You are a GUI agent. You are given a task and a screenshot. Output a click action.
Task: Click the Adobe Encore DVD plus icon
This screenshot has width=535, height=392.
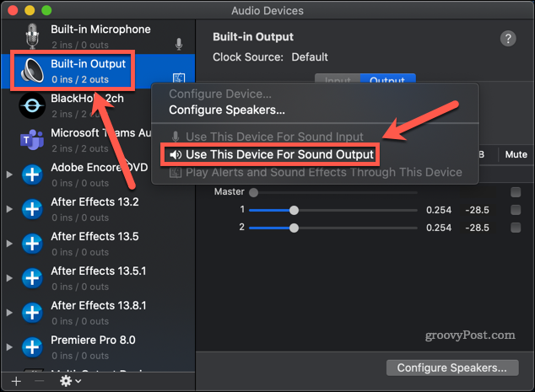[x=32, y=175]
